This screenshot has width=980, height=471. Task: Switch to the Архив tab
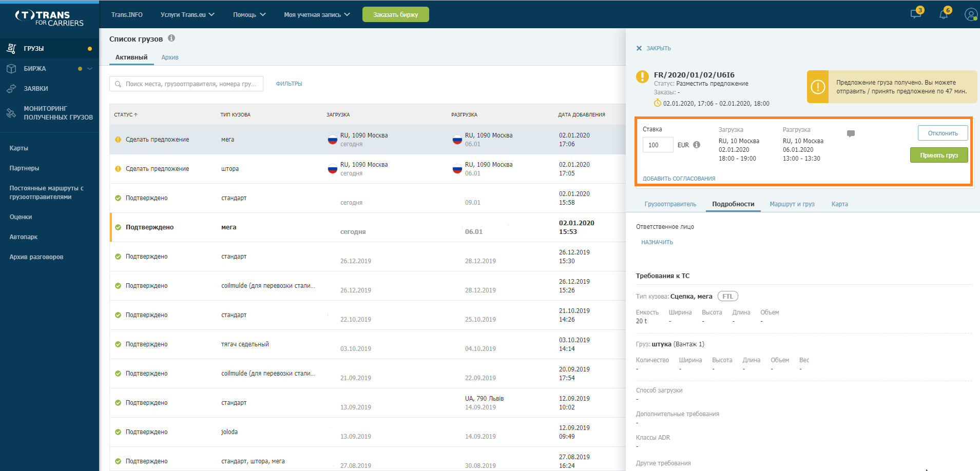[x=170, y=57]
